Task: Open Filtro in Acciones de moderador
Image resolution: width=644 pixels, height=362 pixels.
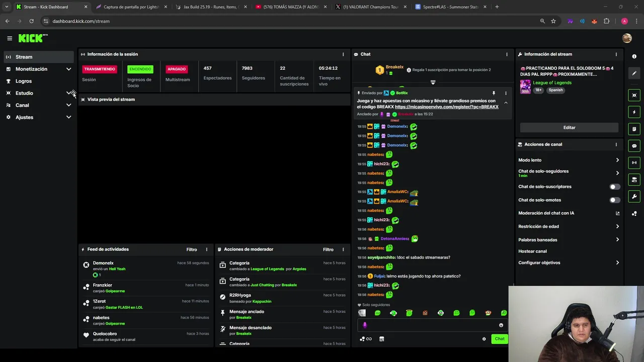Action: coord(328,249)
